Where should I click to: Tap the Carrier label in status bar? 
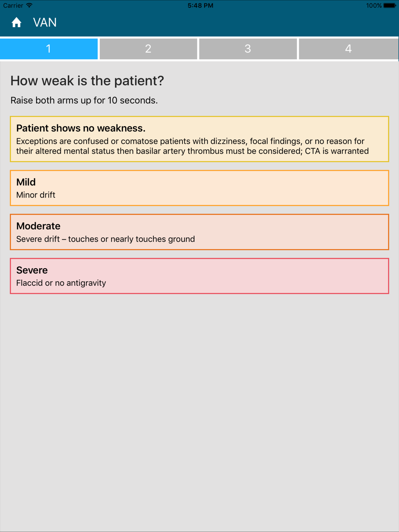13,5
